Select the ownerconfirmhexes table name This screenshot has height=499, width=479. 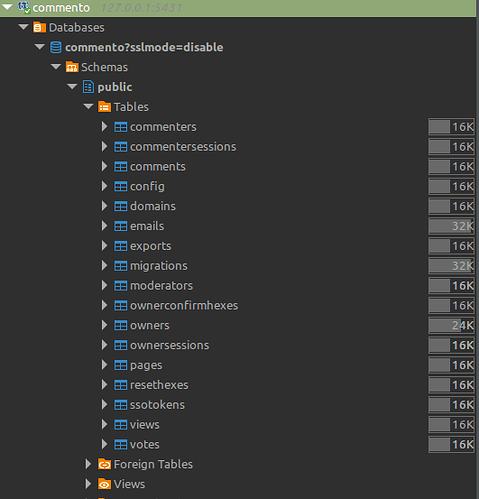184,305
